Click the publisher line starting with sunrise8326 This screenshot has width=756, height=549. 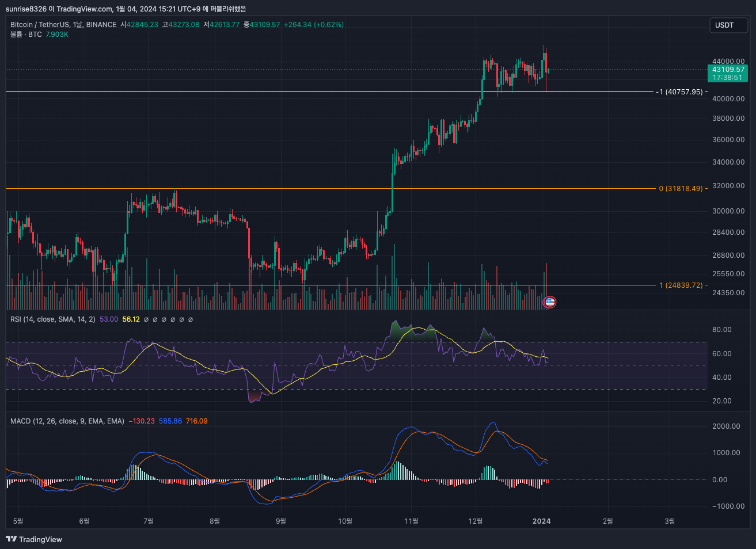click(126, 9)
